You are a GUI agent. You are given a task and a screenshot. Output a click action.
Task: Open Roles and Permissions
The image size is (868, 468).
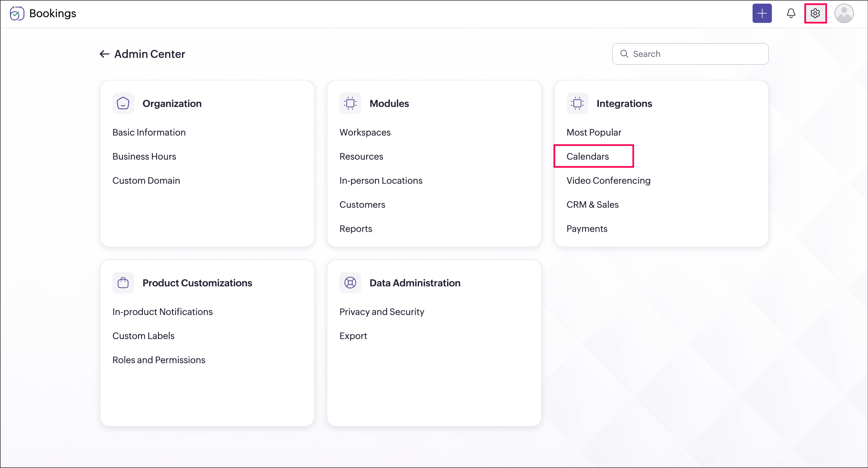coord(159,360)
